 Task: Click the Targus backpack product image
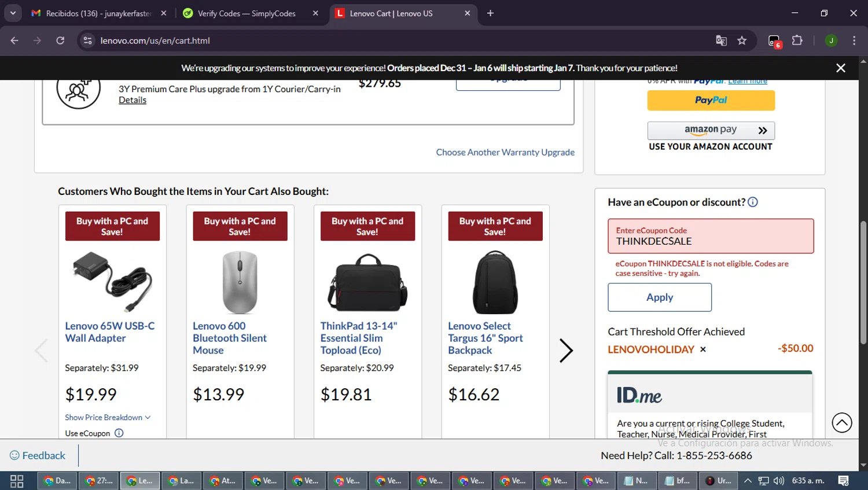[495, 282]
